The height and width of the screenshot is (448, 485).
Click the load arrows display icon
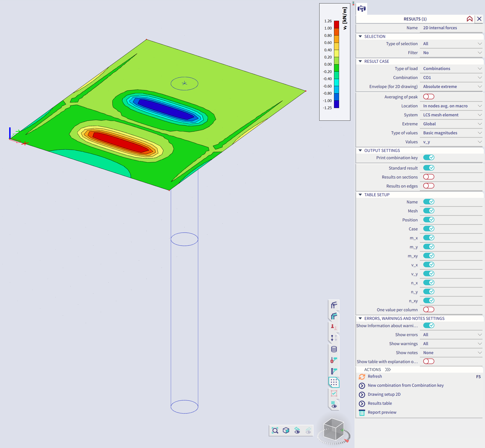pyautogui.click(x=334, y=338)
